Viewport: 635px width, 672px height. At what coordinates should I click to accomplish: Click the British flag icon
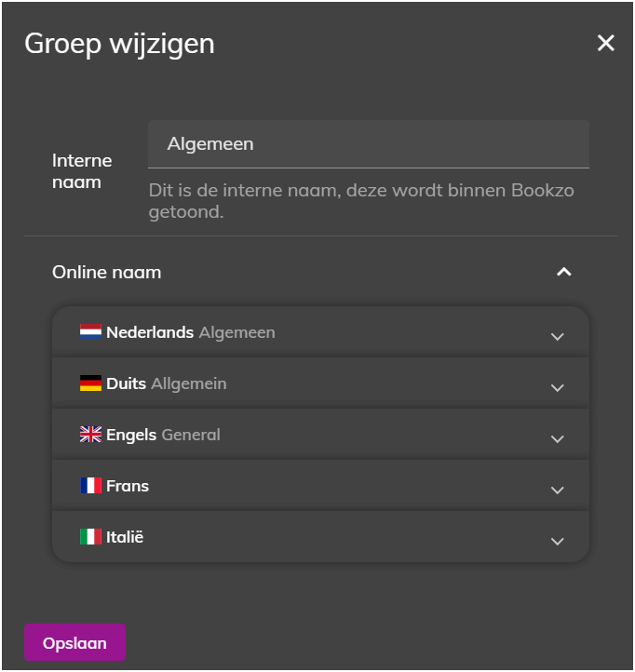tap(91, 435)
